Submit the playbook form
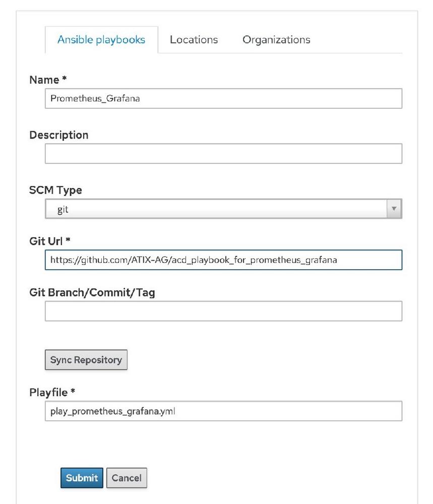The width and height of the screenshot is (433, 504). click(82, 478)
